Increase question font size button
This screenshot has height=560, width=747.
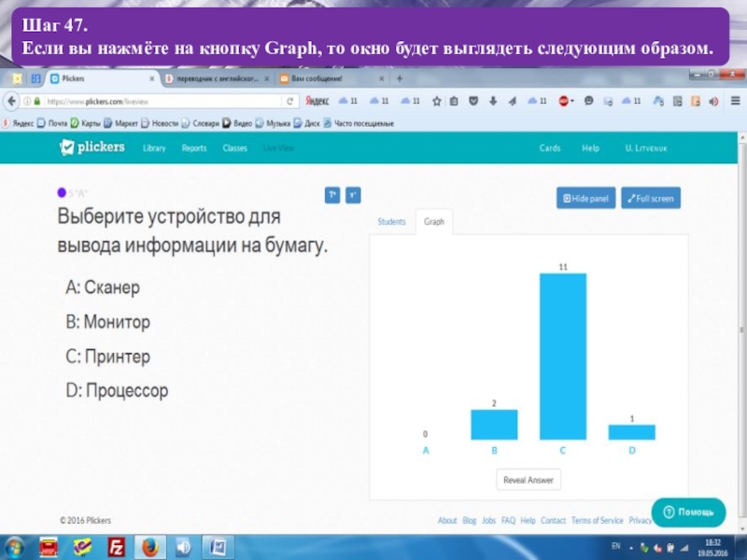[332, 195]
